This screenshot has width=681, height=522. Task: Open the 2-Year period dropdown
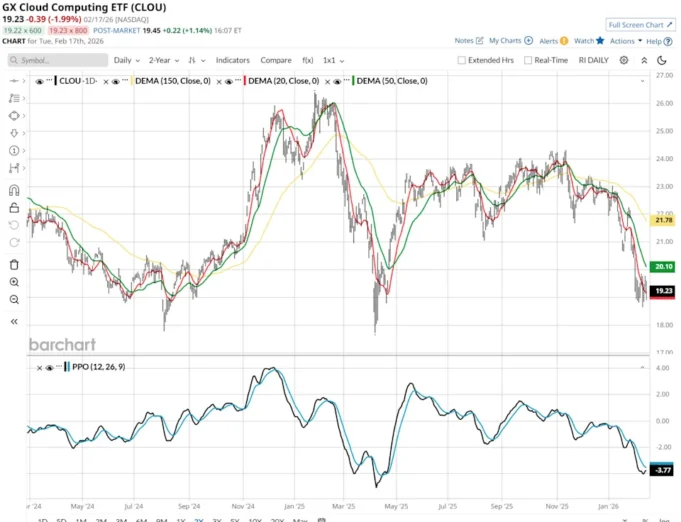pos(164,60)
